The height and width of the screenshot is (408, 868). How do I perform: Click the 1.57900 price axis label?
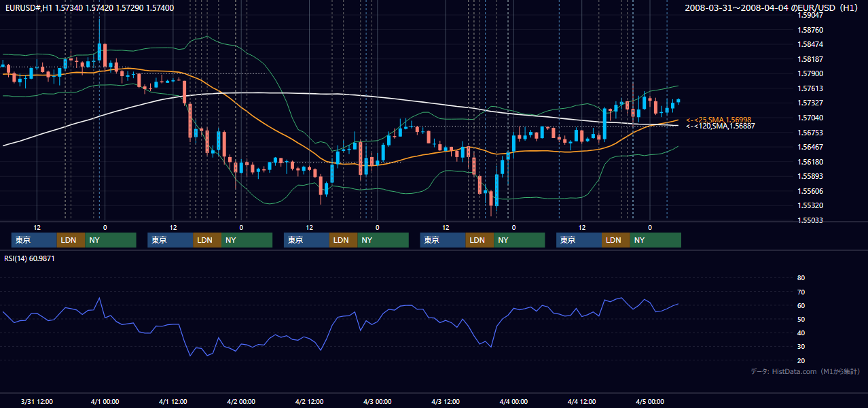(x=810, y=73)
